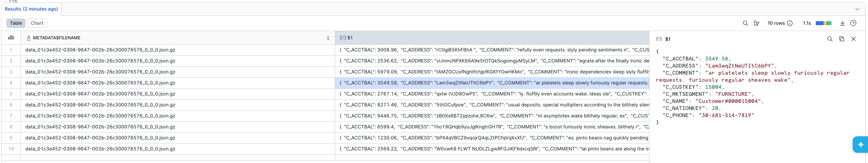Open the column filter icon
868x163 pixels.
pos(756,23)
